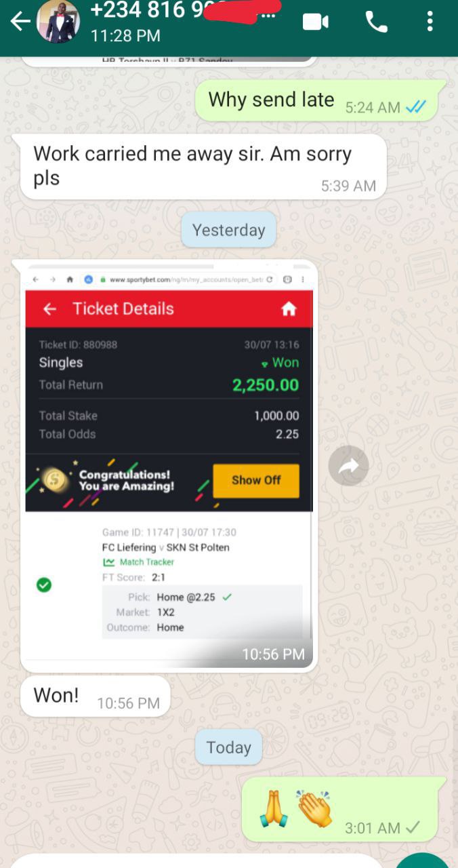Open the Sportybet ticket screenshot image
Viewport: 458px width, 868px height.
(169, 466)
